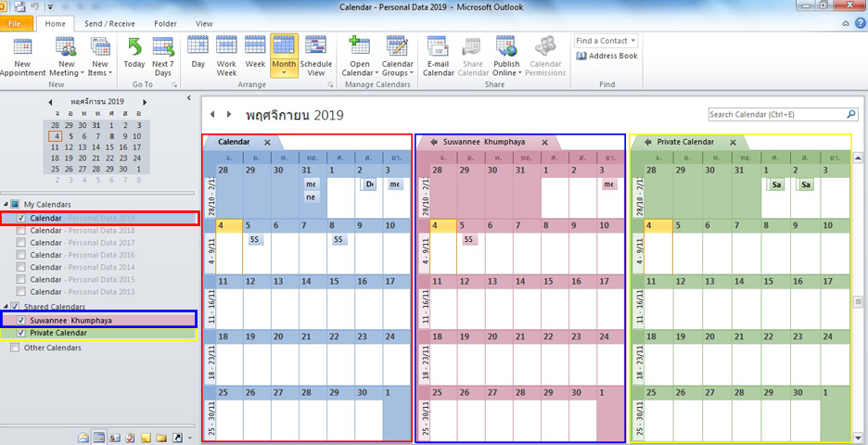Click the New Items icon
This screenshot has width=868, height=445.
tap(99, 46)
